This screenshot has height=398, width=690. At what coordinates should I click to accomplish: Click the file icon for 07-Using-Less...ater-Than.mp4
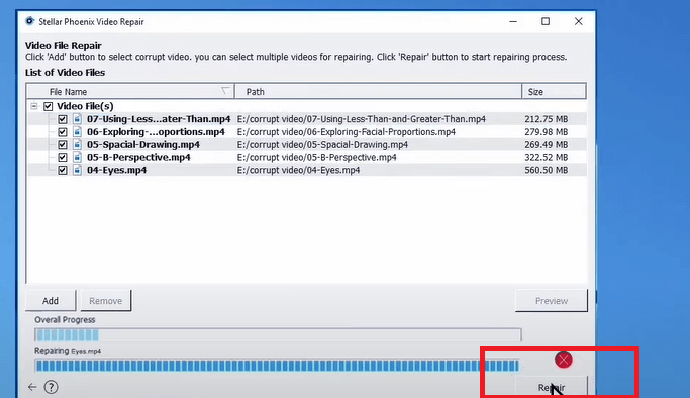(77, 119)
